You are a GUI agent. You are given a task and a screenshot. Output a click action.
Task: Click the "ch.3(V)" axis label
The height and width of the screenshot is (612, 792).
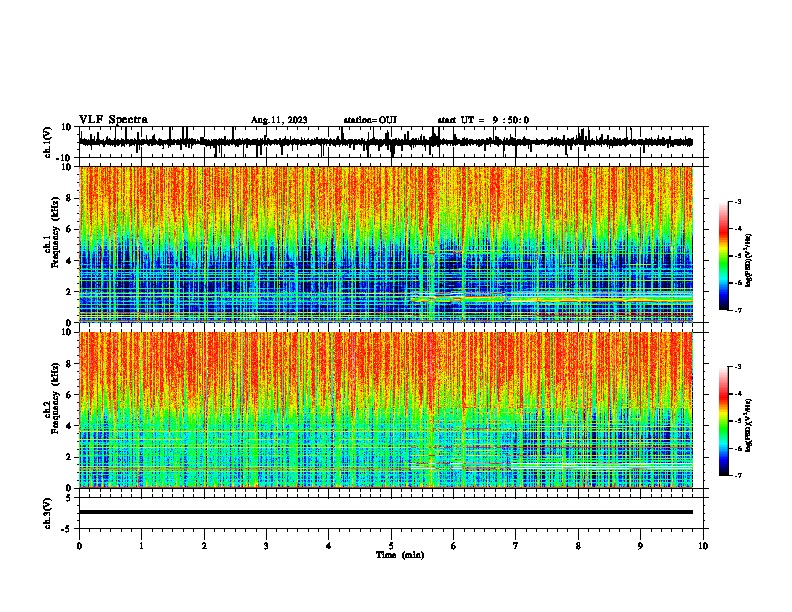coord(47,514)
